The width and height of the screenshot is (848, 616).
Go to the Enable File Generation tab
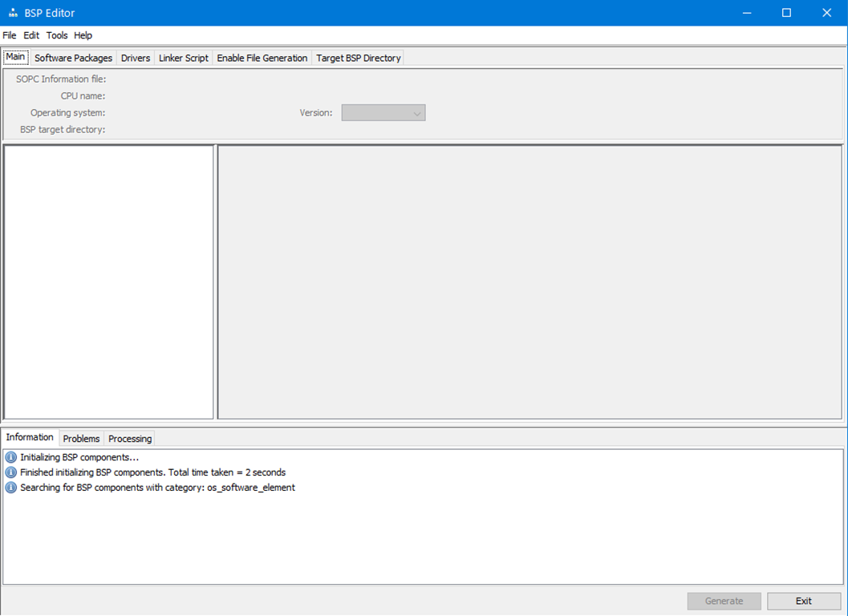click(262, 58)
